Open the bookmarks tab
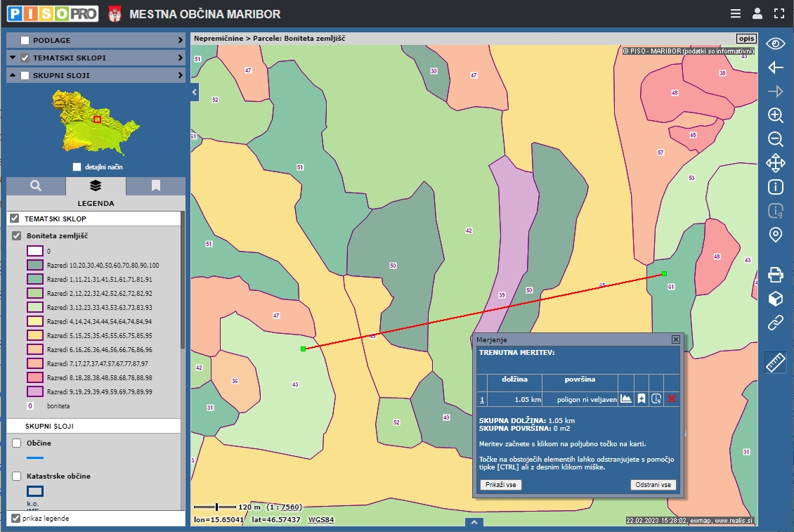The image size is (794, 532). (x=156, y=186)
